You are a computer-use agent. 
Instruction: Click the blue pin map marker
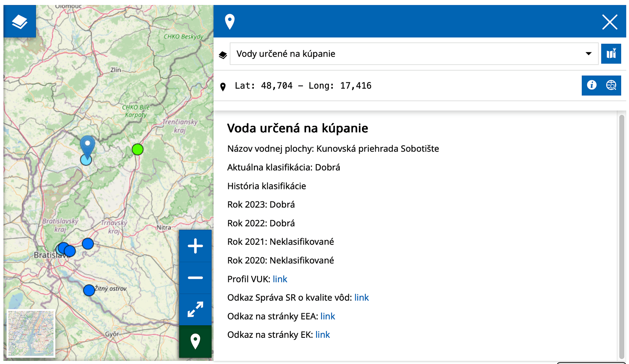pyautogui.click(x=88, y=147)
